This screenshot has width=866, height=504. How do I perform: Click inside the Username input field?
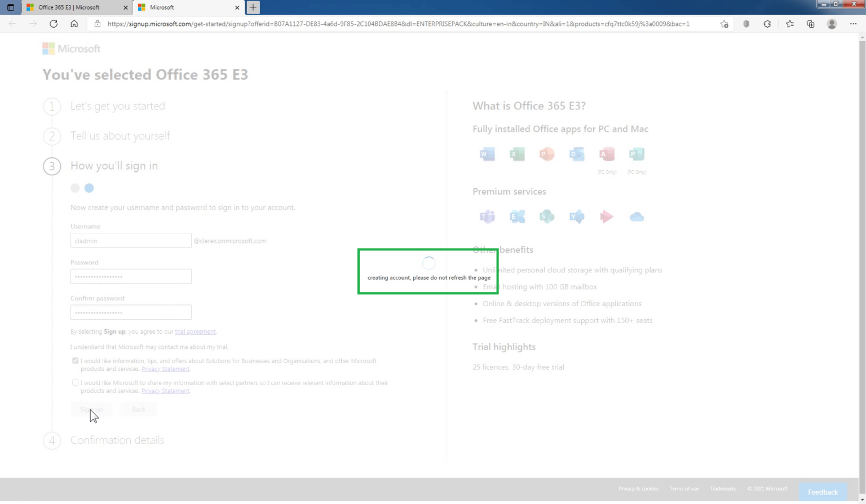pos(131,240)
